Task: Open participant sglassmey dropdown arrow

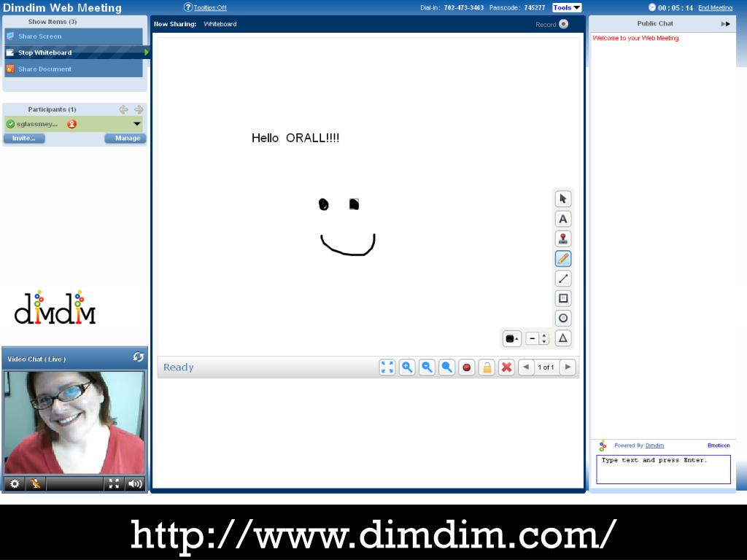Action: pyautogui.click(x=137, y=124)
